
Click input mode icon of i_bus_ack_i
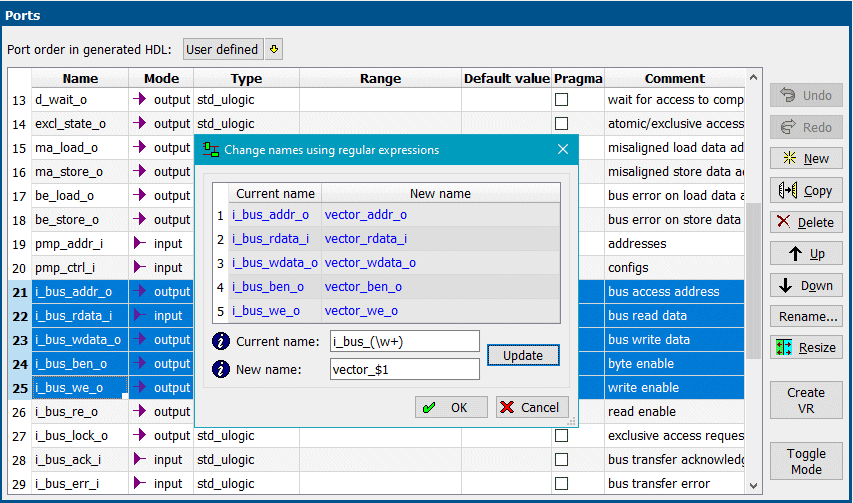140,459
